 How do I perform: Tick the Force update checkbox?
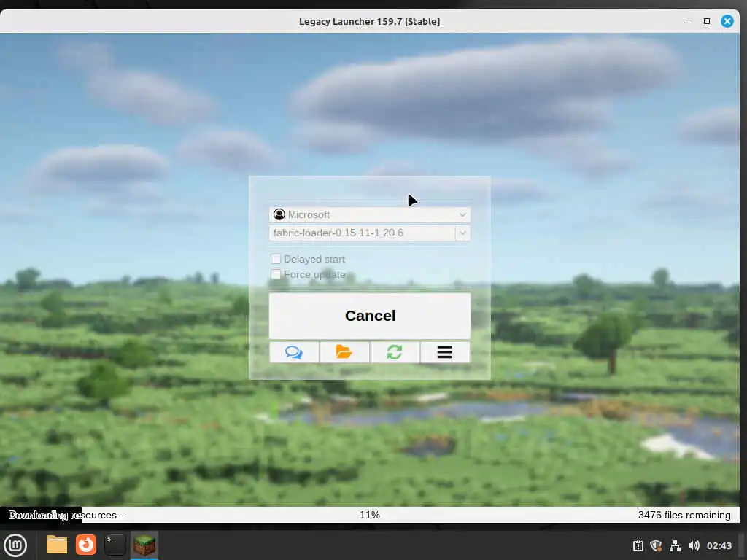pyautogui.click(x=275, y=274)
